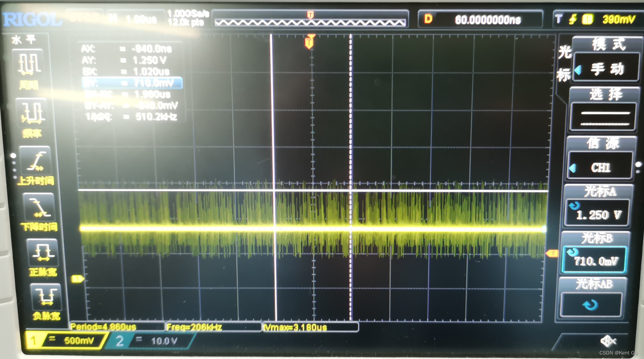This screenshot has width=644, height=359.
Task: Click the Period=4.860us measurement readout
Action: coord(103,327)
